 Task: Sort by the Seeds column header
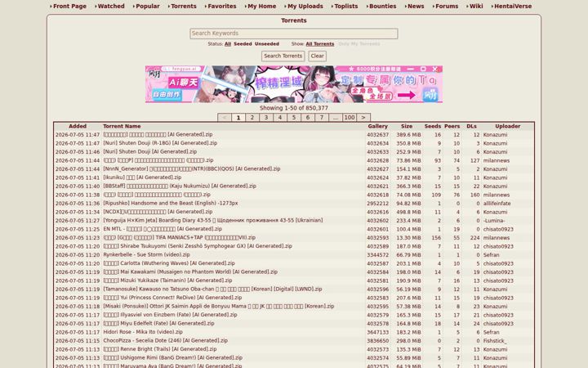433,126
